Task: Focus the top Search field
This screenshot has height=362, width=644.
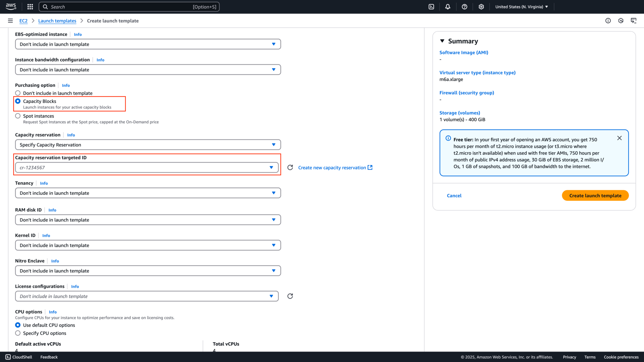Action: tap(129, 7)
